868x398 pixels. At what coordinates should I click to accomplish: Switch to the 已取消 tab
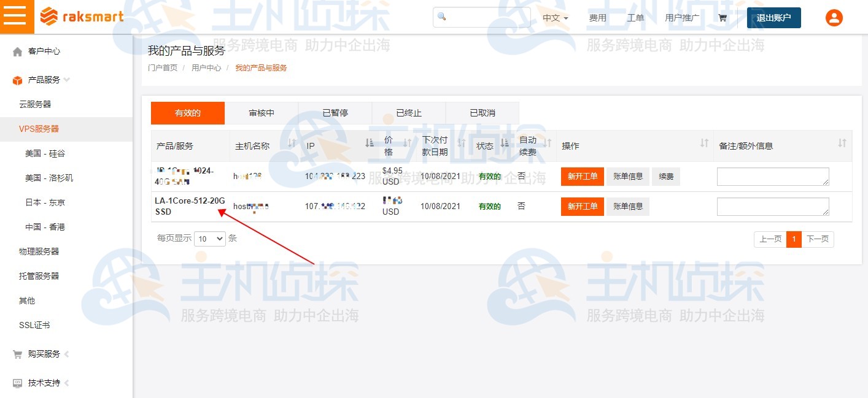point(482,113)
